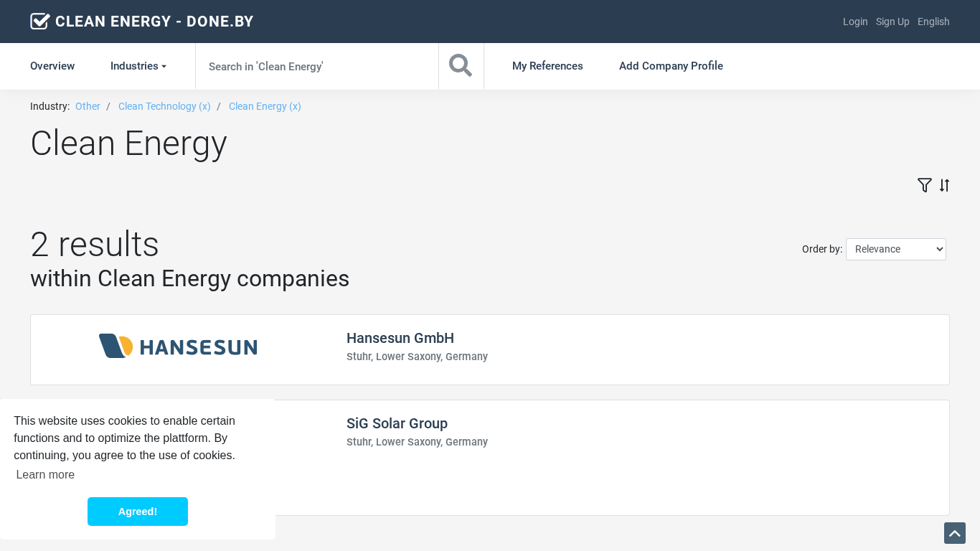Open the Order by Relevance dropdown

895,249
